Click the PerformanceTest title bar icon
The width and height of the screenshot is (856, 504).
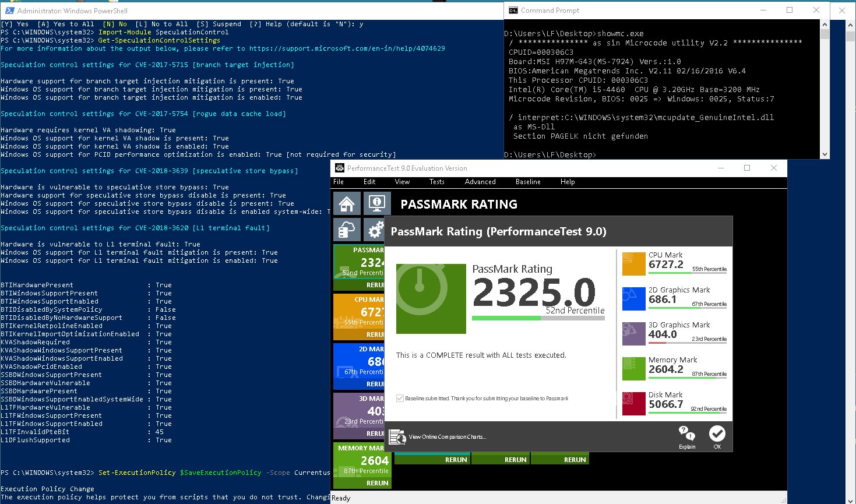point(340,168)
